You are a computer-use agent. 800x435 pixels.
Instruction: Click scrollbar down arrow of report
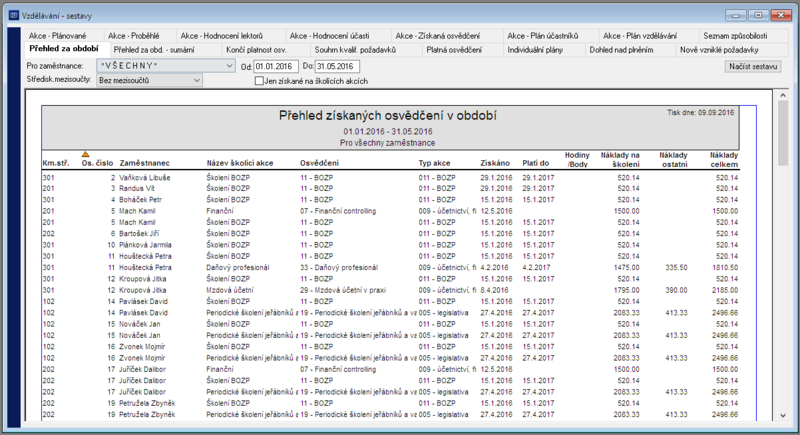783,416
